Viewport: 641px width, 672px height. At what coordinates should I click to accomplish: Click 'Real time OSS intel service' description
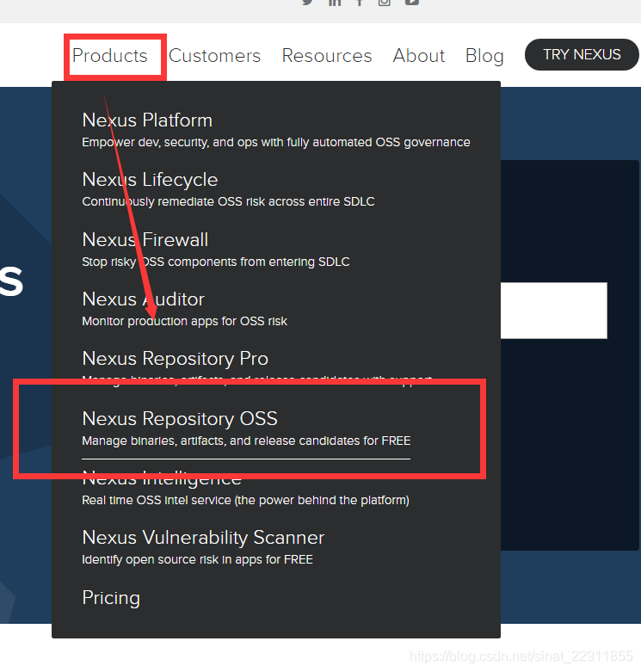245,500
